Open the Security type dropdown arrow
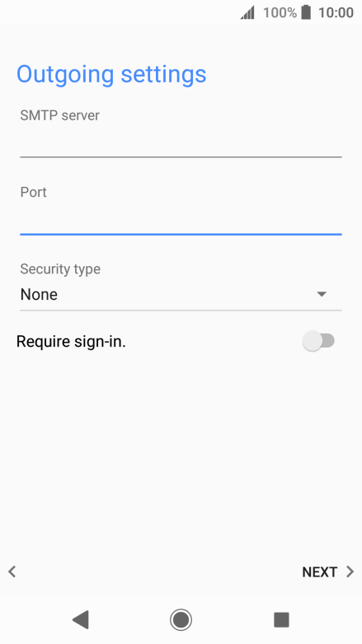The width and height of the screenshot is (362, 644). 322,294
